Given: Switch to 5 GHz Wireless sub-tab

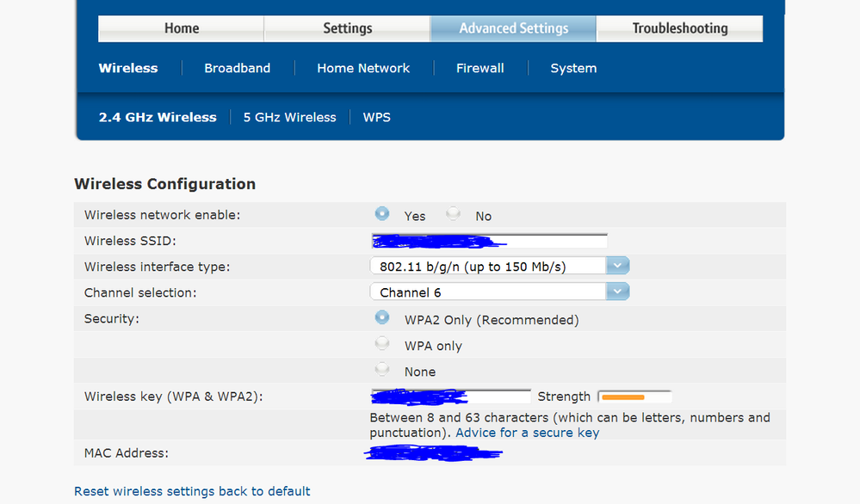Looking at the screenshot, I should [289, 117].
